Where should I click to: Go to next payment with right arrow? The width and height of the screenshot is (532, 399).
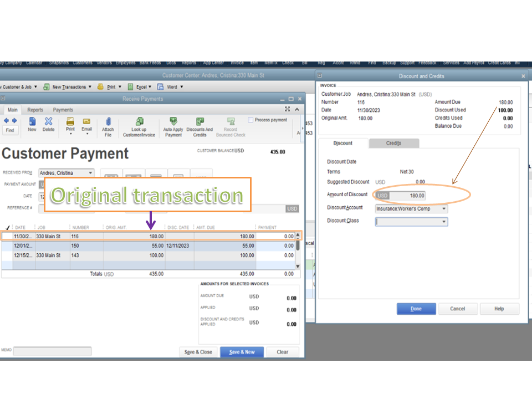[x=14, y=120]
